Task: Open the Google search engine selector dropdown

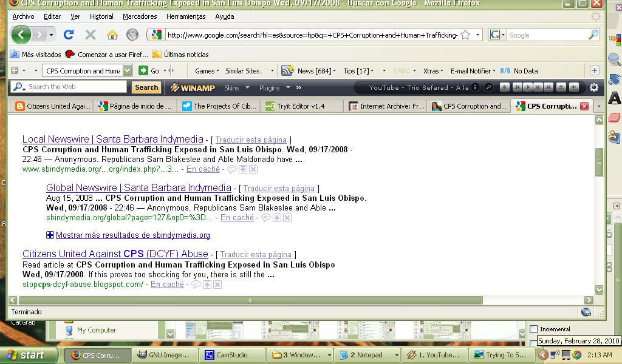Action: click(x=503, y=35)
